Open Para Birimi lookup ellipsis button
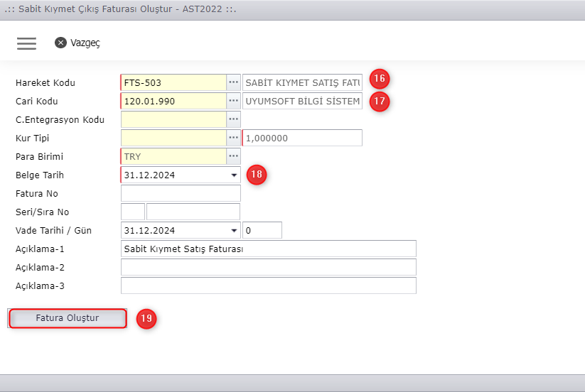 pyautogui.click(x=233, y=156)
